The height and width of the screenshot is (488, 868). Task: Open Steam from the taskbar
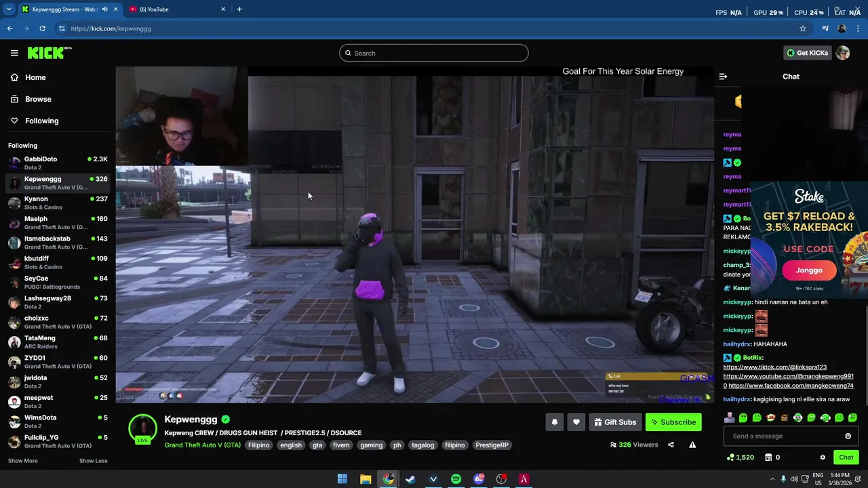pyautogui.click(x=410, y=479)
